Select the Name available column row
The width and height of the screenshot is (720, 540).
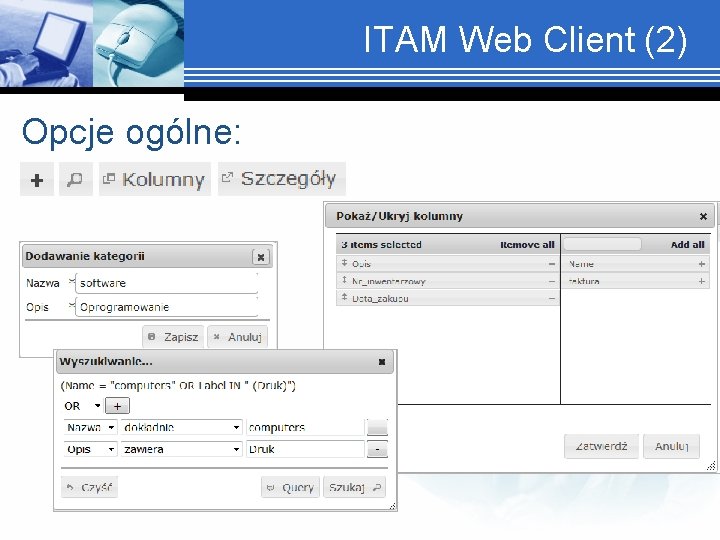[636, 264]
